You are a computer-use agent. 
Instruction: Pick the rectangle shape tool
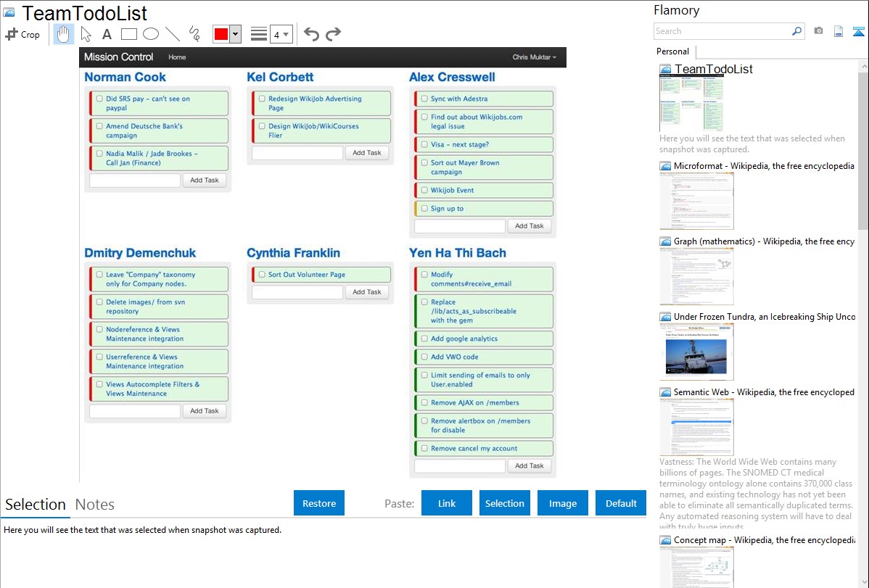pyautogui.click(x=128, y=34)
